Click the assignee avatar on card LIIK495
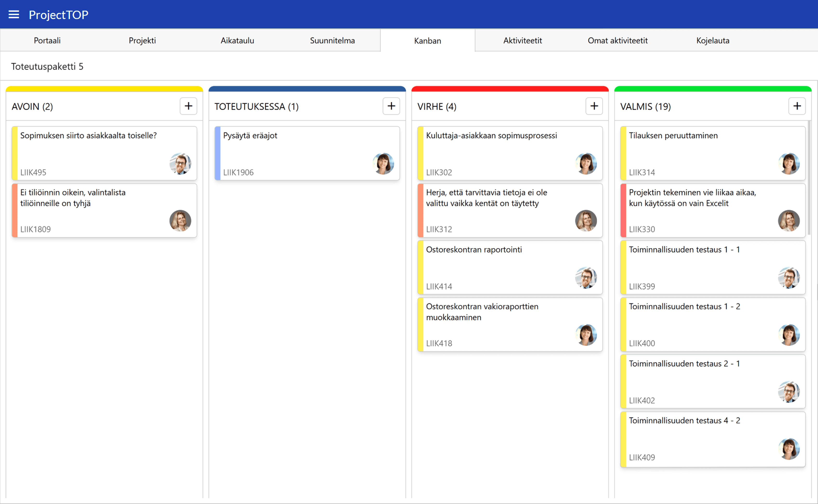The width and height of the screenshot is (818, 504). (180, 164)
